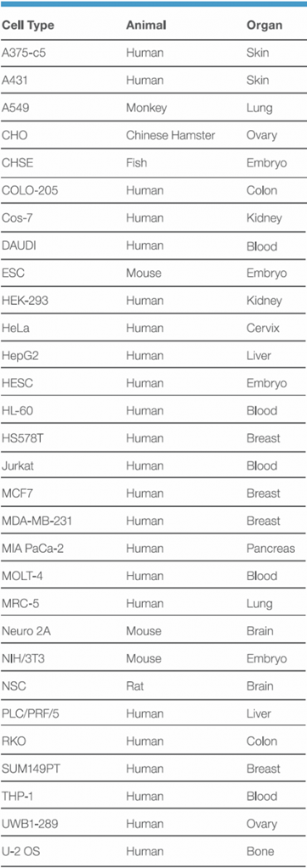Click the MDA-MB-231 entry
Screen dimensions: 307x868
(37, 521)
